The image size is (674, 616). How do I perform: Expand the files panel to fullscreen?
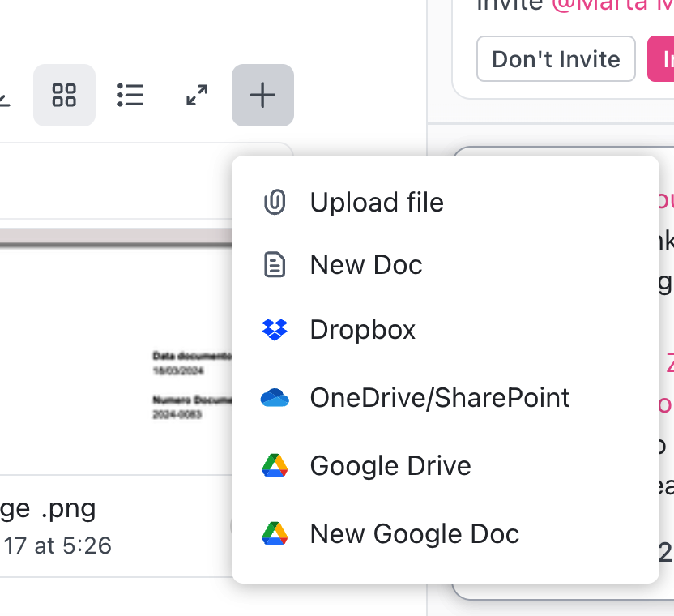point(197,96)
